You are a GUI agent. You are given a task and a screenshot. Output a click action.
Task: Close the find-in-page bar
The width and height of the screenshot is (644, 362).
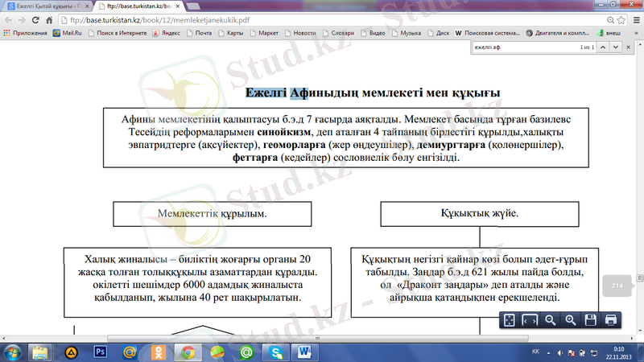[x=628, y=47]
